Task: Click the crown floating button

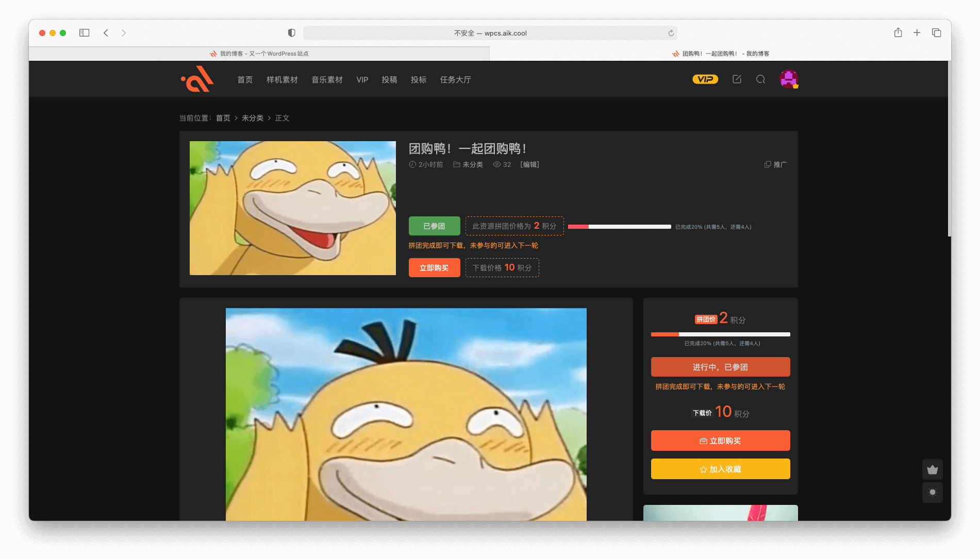Action: pyautogui.click(x=932, y=469)
